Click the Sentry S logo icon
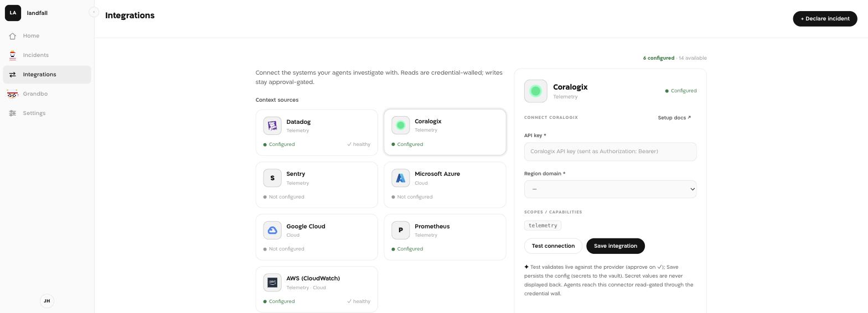868x313 pixels. (272, 178)
